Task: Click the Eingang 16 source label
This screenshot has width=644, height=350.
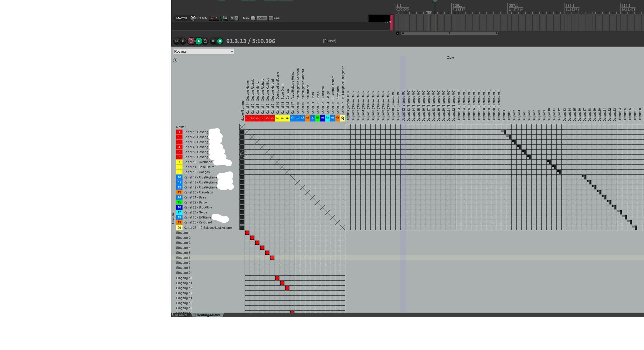Action: pyautogui.click(x=184, y=308)
